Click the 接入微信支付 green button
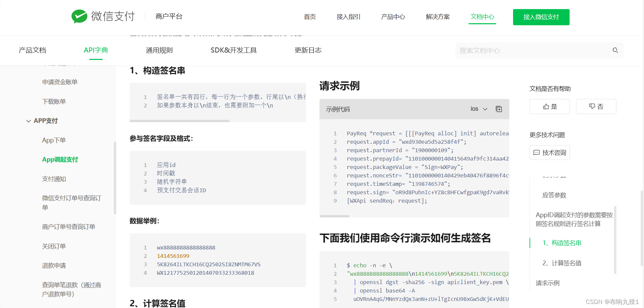This screenshot has height=308, width=644. tap(541, 17)
